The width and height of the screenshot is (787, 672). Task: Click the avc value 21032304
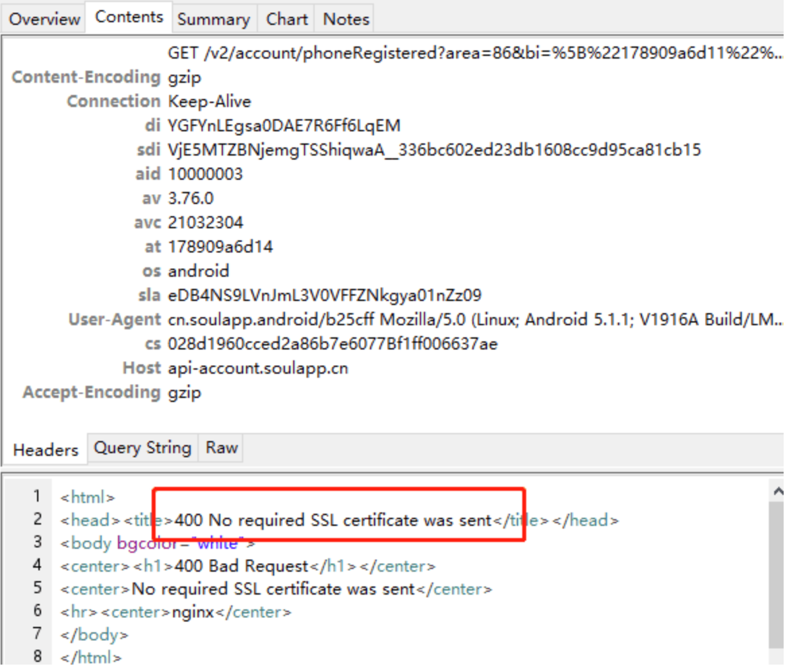point(206,222)
